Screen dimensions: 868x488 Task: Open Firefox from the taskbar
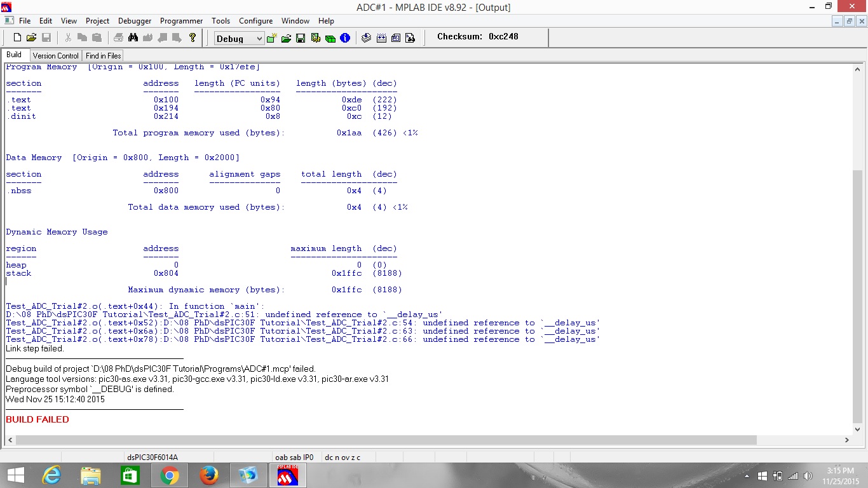coord(208,475)
